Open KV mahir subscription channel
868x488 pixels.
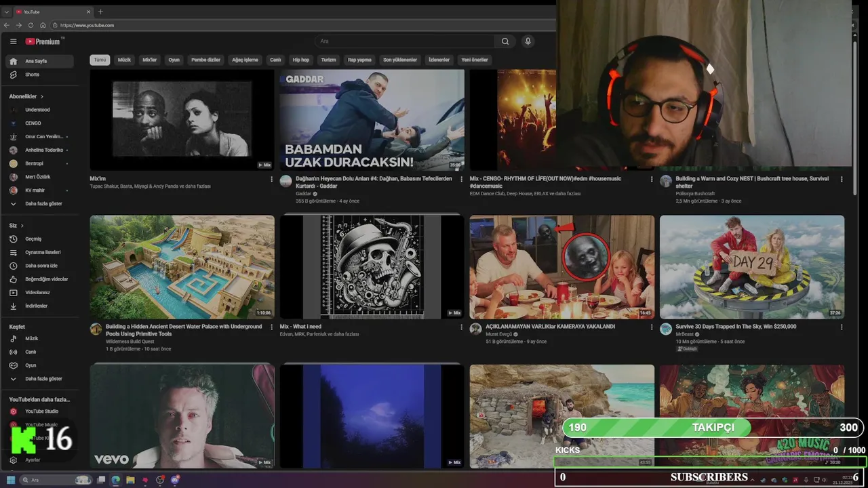pos(41,190)
